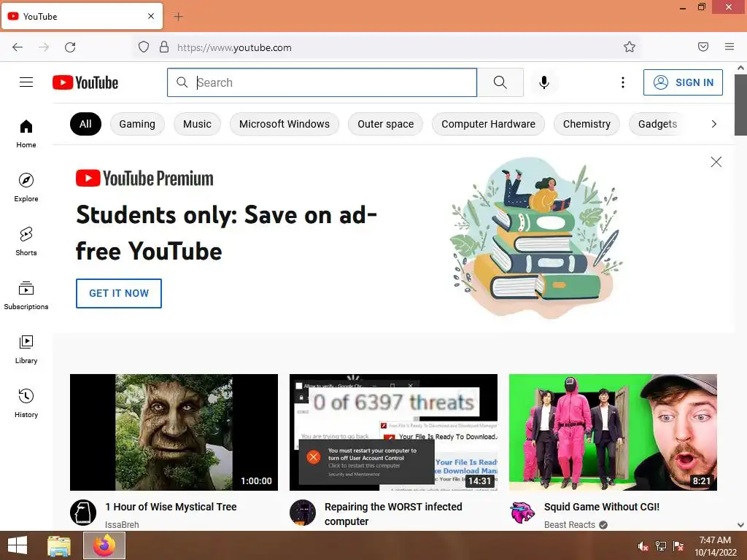Viewport: 747px width, 560px height.
Task: Click scrollbar up arrow
Action: tap(740, 68)
